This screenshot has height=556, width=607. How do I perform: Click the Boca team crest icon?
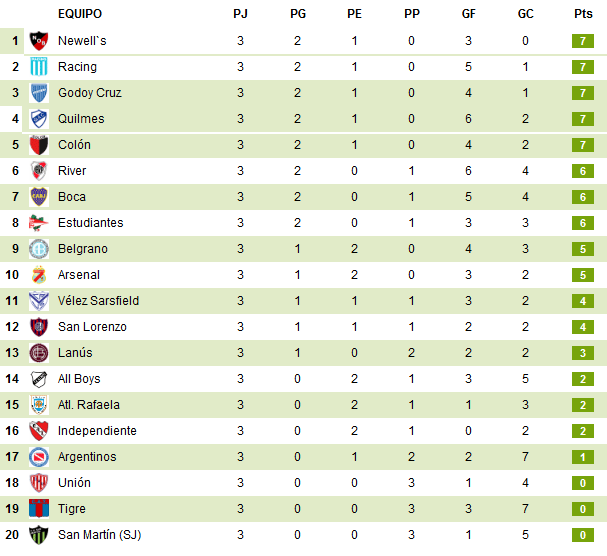click(x=39, y=197)
